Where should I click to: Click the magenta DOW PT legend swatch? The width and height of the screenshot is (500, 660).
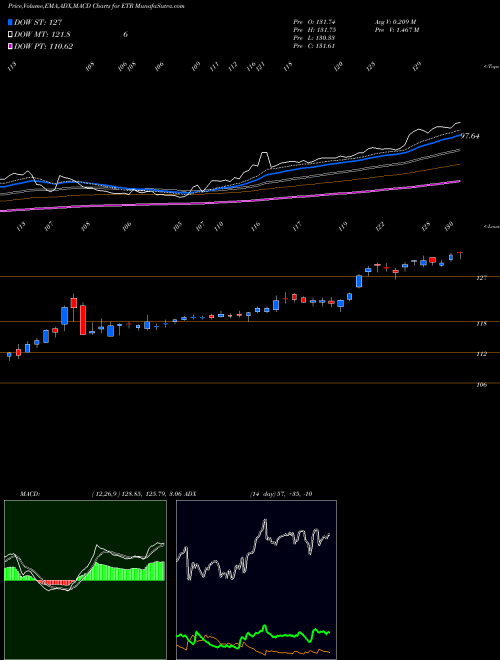(10, 46)
